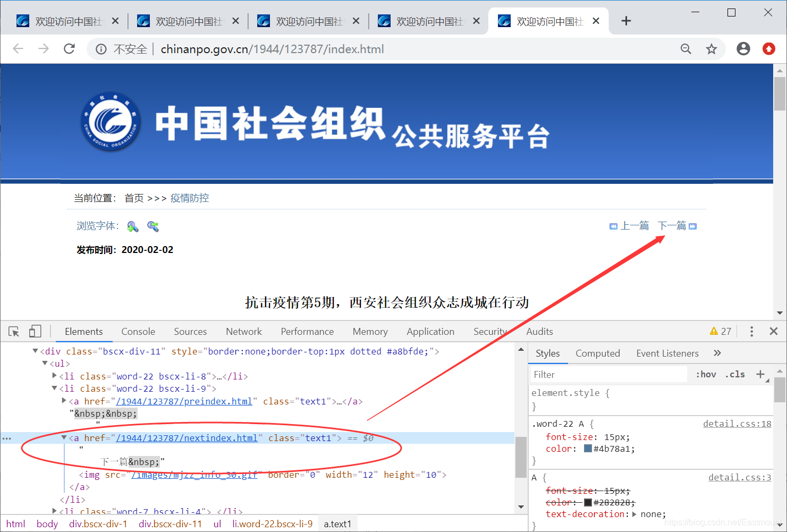Click the #282828 color swatch
The image size is (787, 532).
[588, 502]
